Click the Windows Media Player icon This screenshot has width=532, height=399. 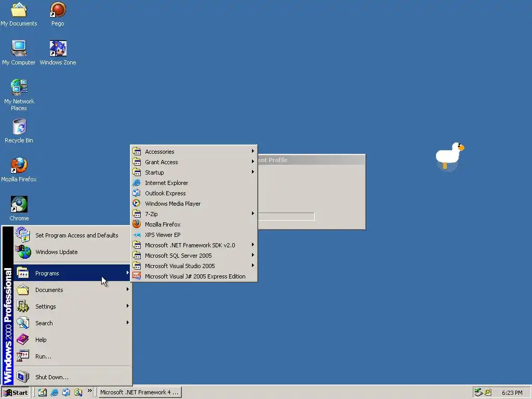pyautogui.click(x=137, y=203)
